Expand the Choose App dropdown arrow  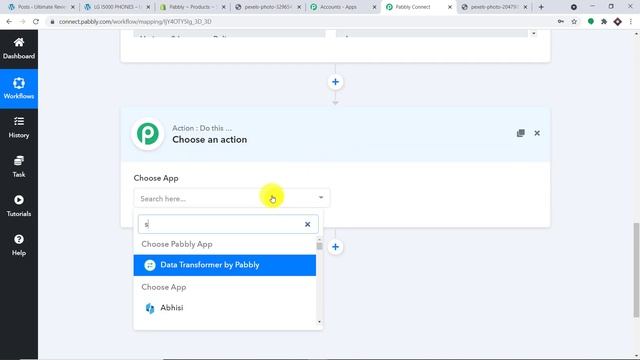coord(321,198)
